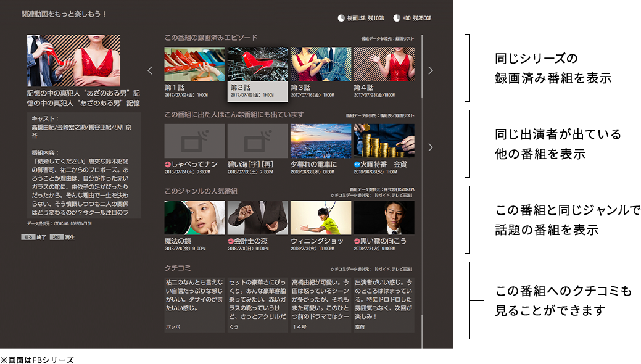The height and width of the screenshot is (364, 641).
Task: Click the rear USB storage icon
Action: coord(341,19)
